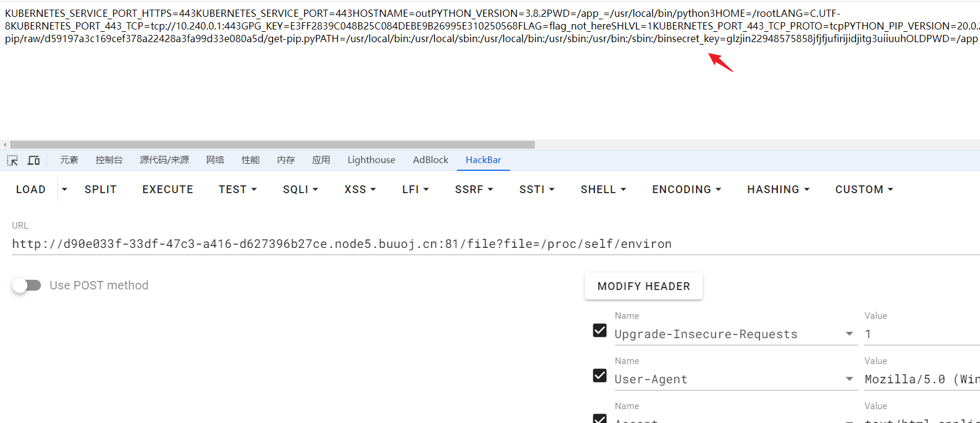Viewport: 980px width, 423px height.
Task: Open the AdBlock panel tab
Action: pyautogui.click(x=430, y=160)
